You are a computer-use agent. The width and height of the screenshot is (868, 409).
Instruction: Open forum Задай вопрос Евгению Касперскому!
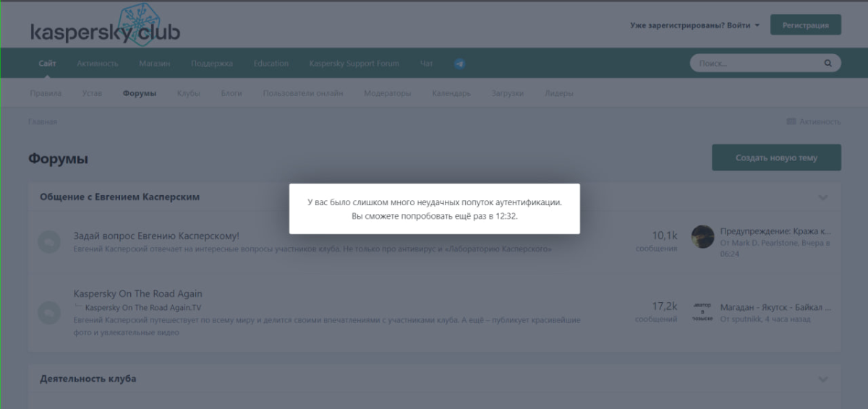pos(156,236)
